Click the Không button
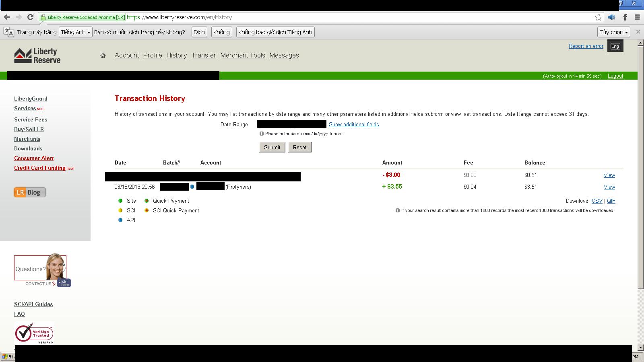Image resolution: width=644 pixels, height=362 pixels. pos(221,32)
